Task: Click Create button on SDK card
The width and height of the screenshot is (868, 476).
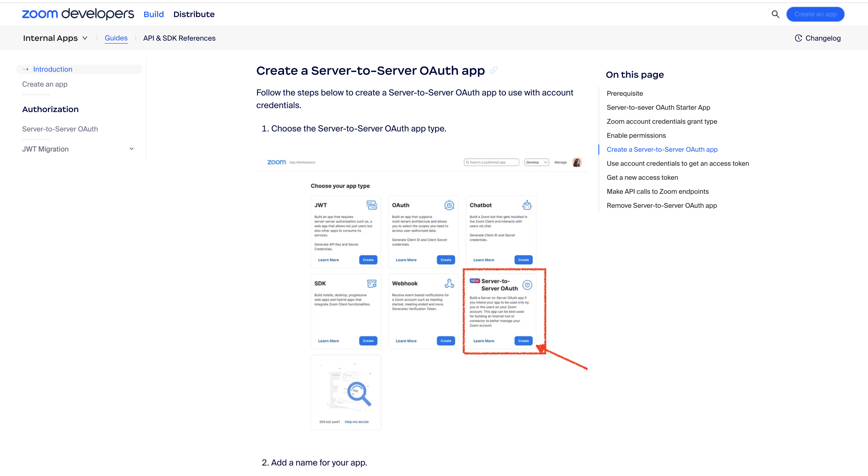Action: pyautogui.click(x=368, y=340)
